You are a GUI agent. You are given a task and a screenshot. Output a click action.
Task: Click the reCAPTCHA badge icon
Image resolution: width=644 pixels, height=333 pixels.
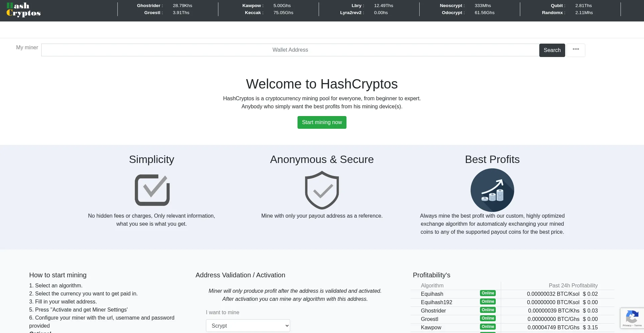(x=632, y=317)
